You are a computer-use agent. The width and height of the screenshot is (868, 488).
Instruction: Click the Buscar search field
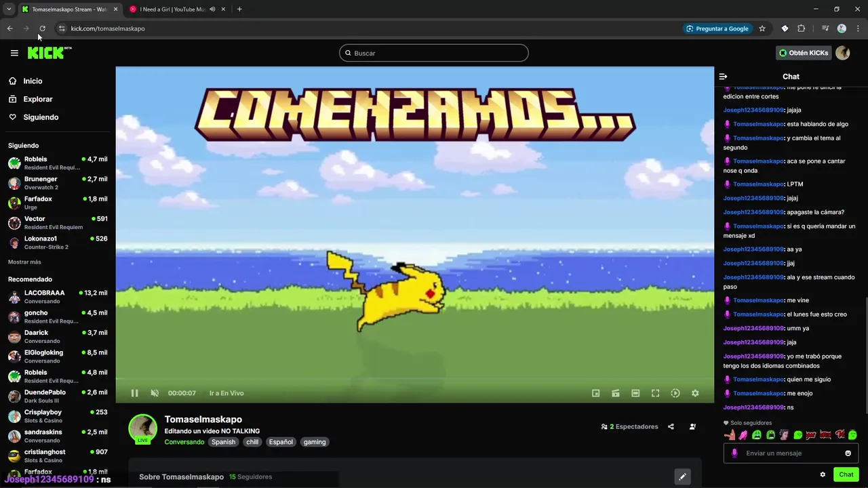click(x=434, y=53)
